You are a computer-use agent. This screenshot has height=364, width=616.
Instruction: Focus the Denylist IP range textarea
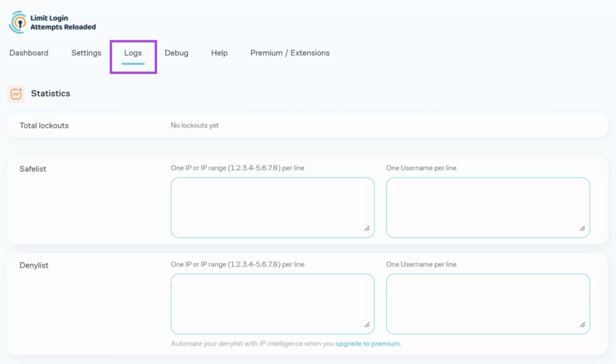click(x=273, y=304)
